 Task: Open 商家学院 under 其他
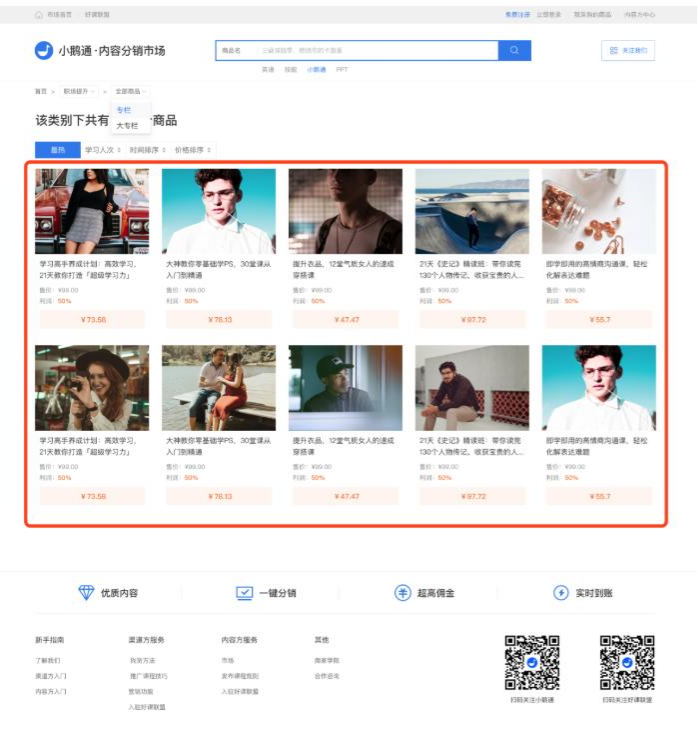pyautogui.click(x=327, y=660)
